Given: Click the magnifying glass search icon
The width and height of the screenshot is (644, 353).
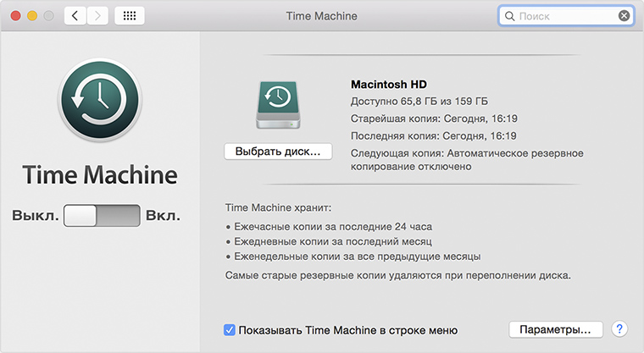Looking at the screenshot, I should tap(509, 16).
